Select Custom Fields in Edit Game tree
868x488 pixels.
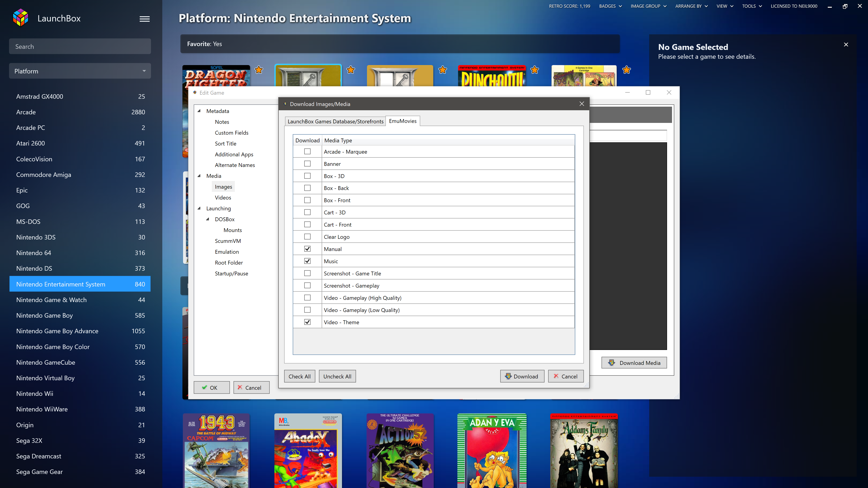click(x=231, y=133)
